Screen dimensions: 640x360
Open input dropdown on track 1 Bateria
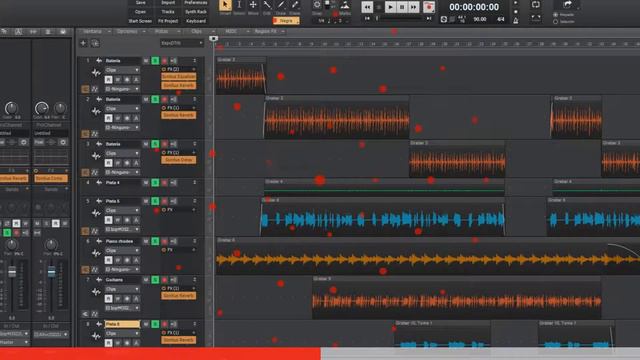coord(122,89)
